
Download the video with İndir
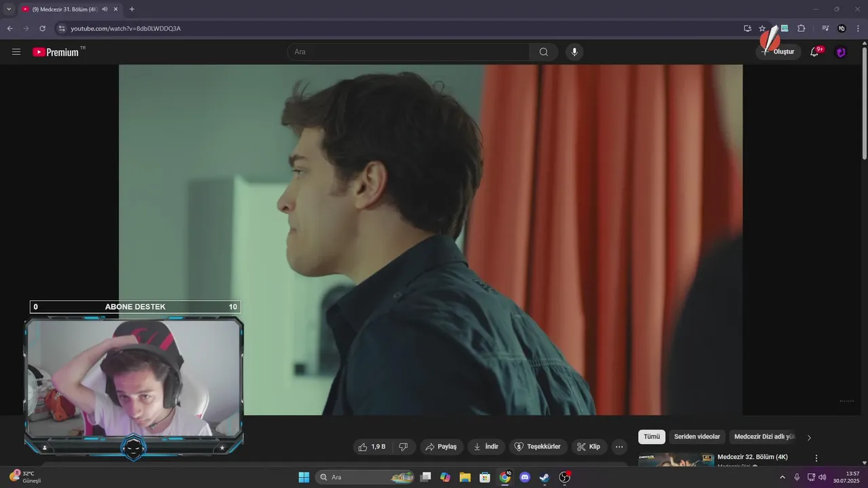(486, 447)
